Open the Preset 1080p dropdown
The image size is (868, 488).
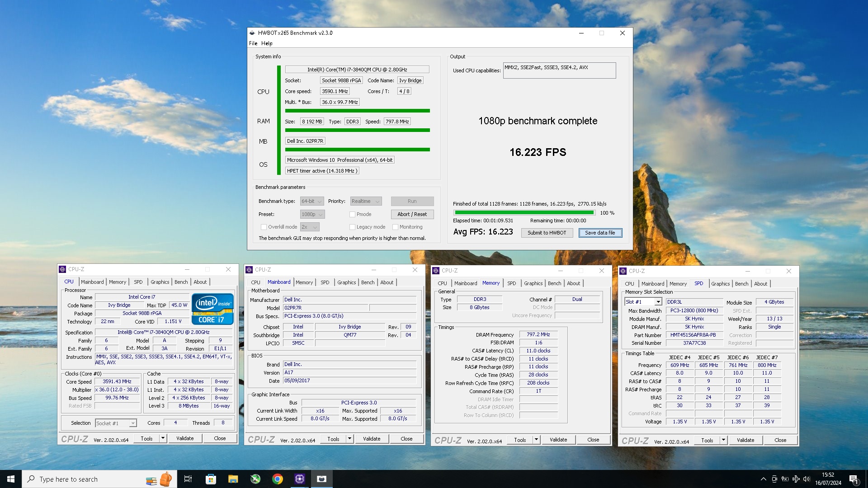coord(313,215)
